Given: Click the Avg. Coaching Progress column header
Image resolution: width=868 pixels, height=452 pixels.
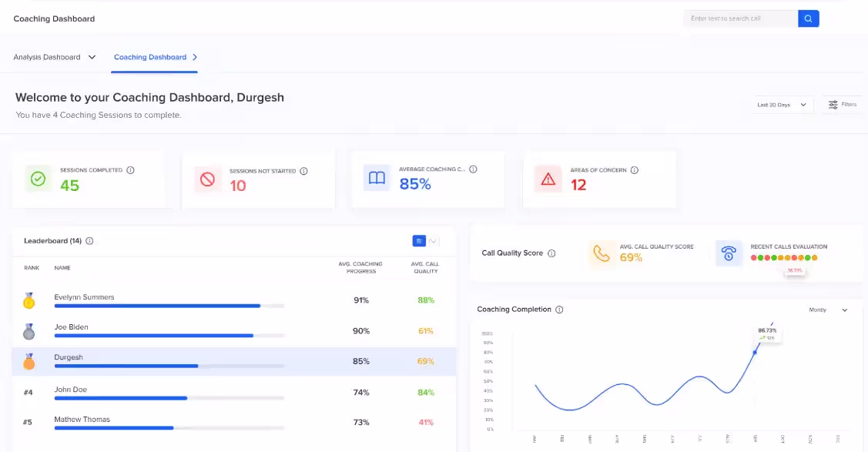Looking at the screenshot, I should [x=360, y=268].
